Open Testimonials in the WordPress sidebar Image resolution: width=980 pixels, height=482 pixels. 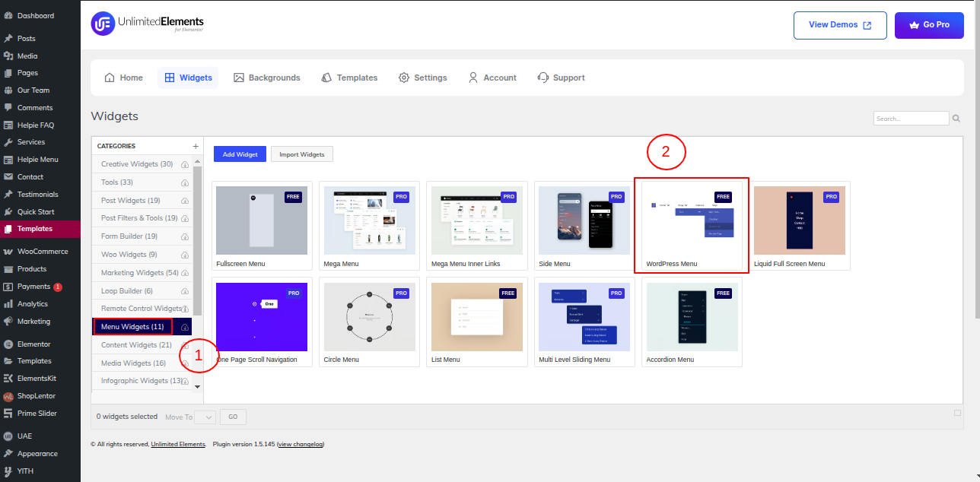point(40,195)
